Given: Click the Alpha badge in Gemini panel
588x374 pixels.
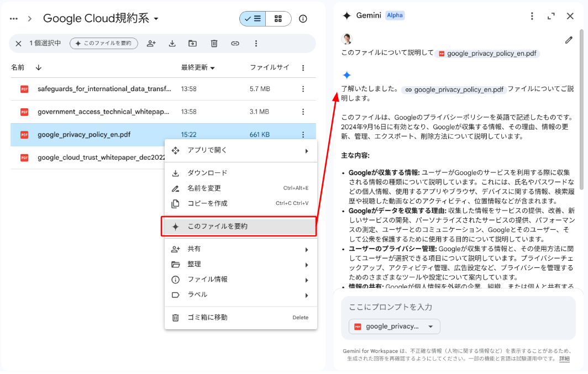Looking at the screenshot, I should 395,15.
